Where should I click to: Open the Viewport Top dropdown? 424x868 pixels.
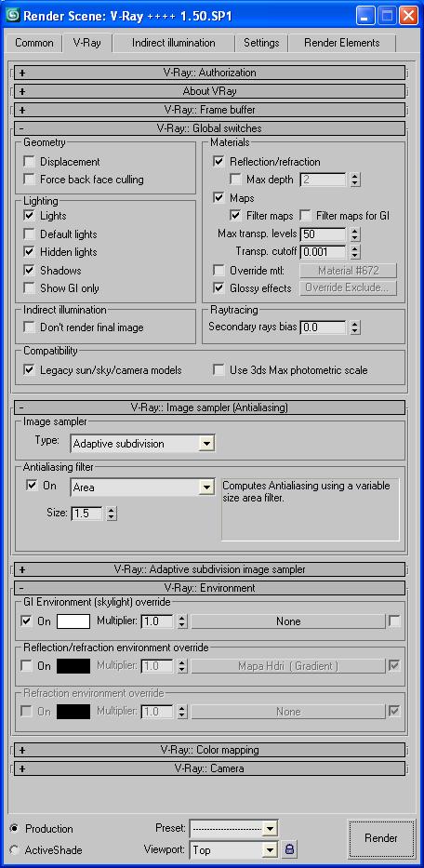pyautogui.click(x=233, y=849)
